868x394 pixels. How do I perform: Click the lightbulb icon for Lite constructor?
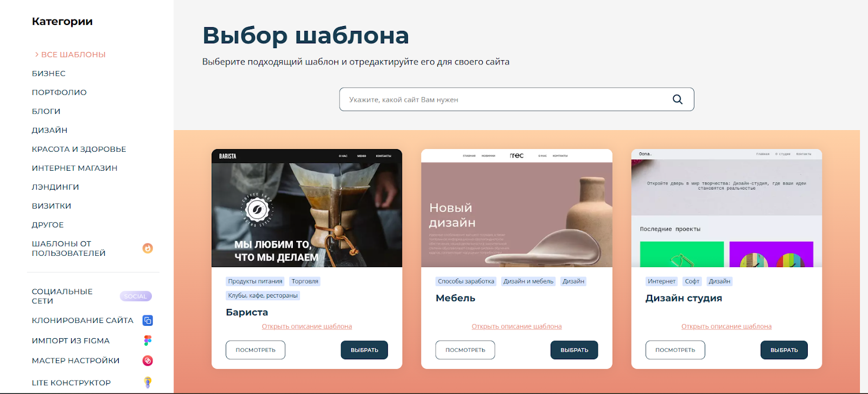148,382
